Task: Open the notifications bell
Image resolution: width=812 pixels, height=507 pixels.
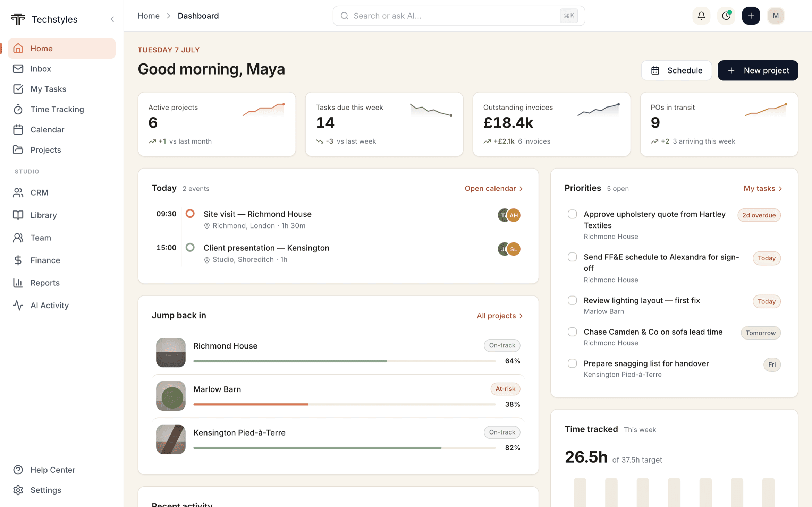Action: pos(701,16)
